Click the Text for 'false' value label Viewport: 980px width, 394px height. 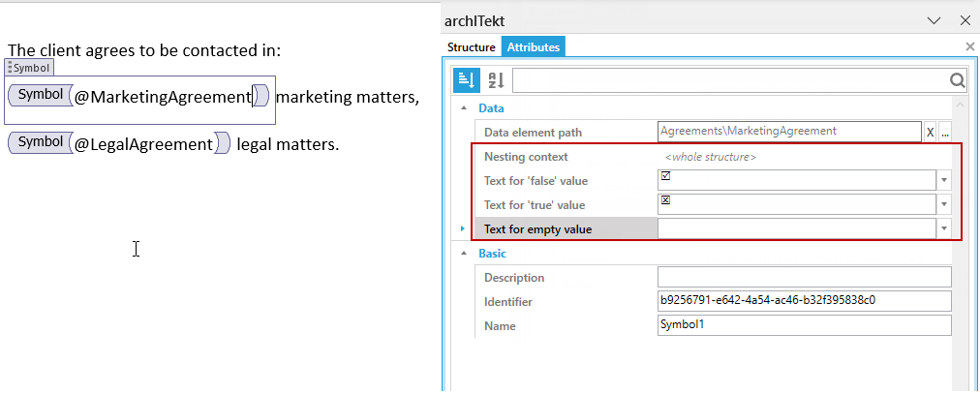(x=536, y=181)
